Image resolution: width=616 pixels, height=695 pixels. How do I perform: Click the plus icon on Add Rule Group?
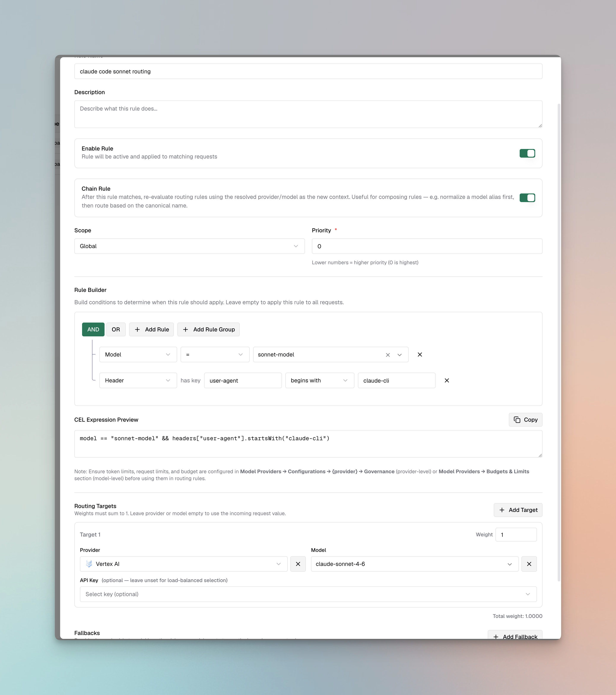pyautogui.click(x=185, y=329)
